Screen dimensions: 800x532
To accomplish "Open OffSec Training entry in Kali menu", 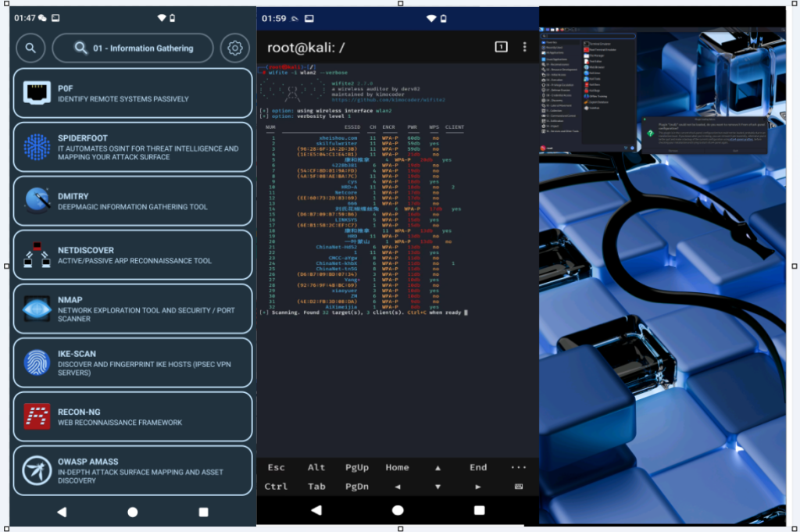I will [x=595, y=96].
